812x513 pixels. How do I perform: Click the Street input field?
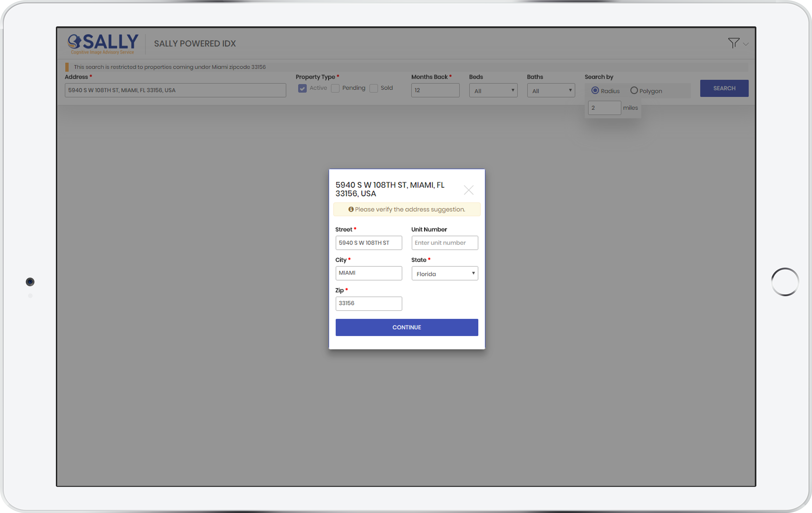(x=369, y=243)
